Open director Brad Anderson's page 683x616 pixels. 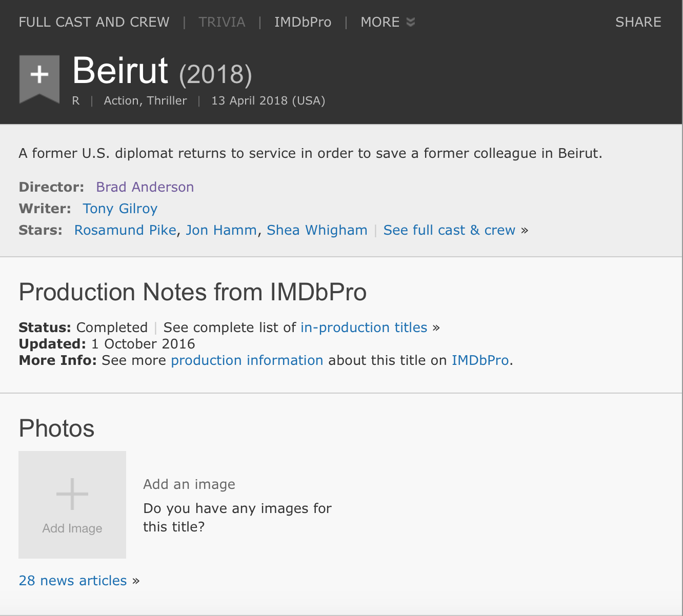[145, 187]
